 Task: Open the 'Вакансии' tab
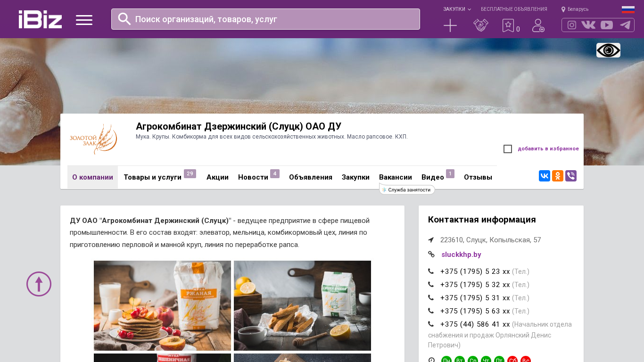[x=396, y=177]
